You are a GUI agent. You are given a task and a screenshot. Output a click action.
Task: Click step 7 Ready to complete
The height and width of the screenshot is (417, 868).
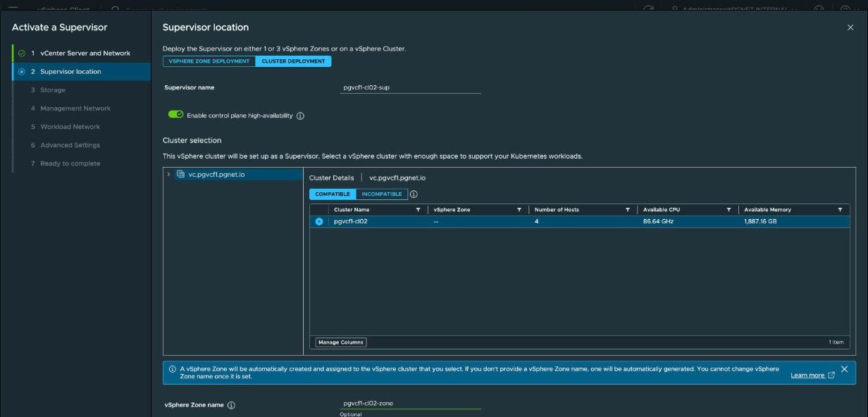(x=70, y=163)
